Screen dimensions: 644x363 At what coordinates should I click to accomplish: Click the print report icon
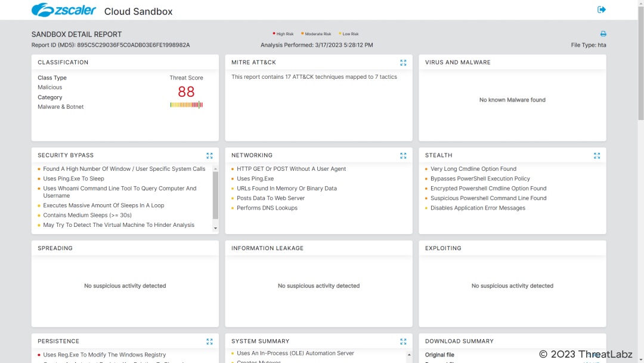point(603,34)
